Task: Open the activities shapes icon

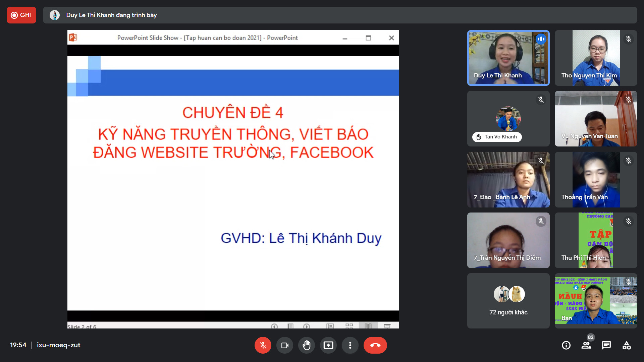Action: pyautogui.click(x=626, y=345)
